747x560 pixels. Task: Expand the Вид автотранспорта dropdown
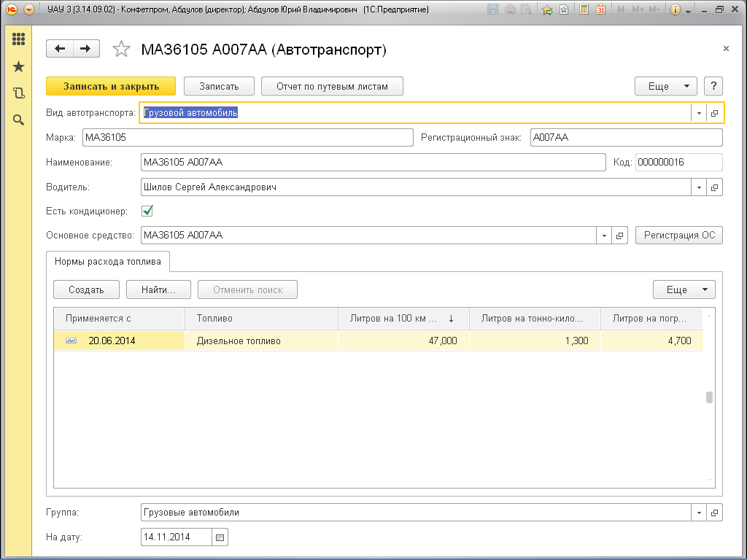pyautogui.click(x=699, y=113)
